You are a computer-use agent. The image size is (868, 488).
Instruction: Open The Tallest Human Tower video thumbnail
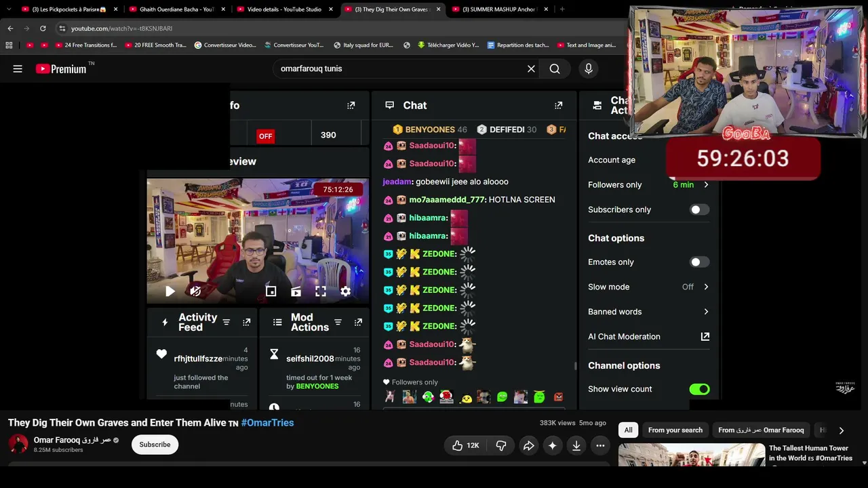[691, 455]
